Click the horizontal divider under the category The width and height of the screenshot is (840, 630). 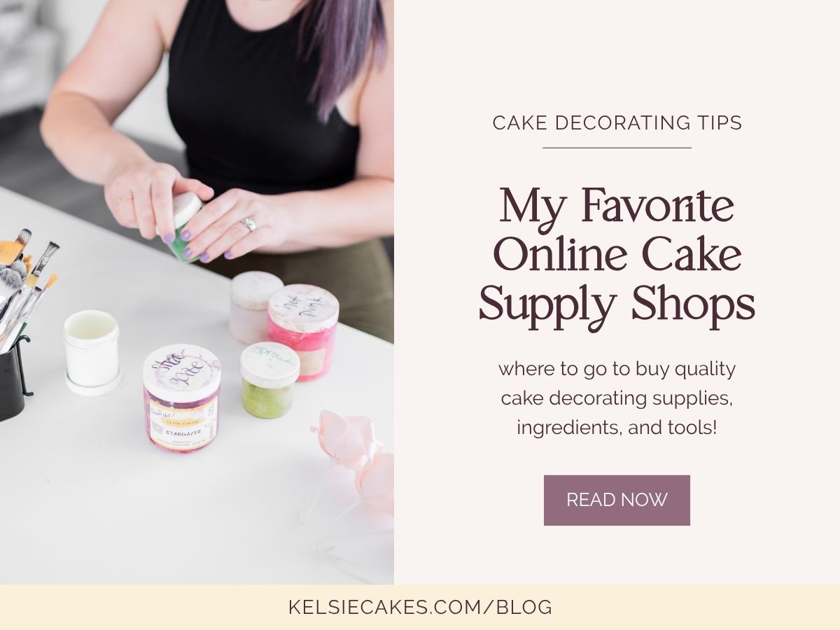(x=617, y=148)
